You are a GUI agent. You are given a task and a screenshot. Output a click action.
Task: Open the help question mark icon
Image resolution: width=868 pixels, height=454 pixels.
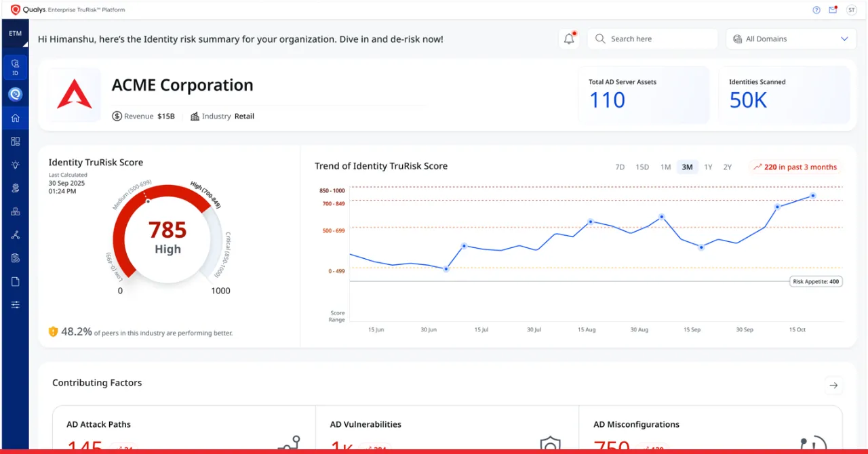pos(816,10)
